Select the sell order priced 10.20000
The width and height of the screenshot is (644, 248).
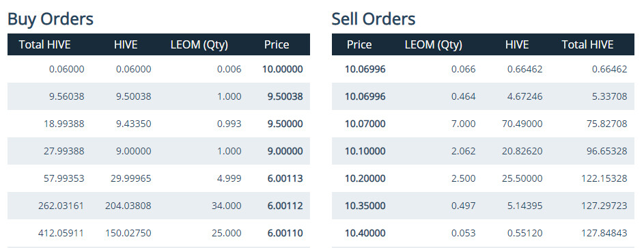click(x=483, y=178)
